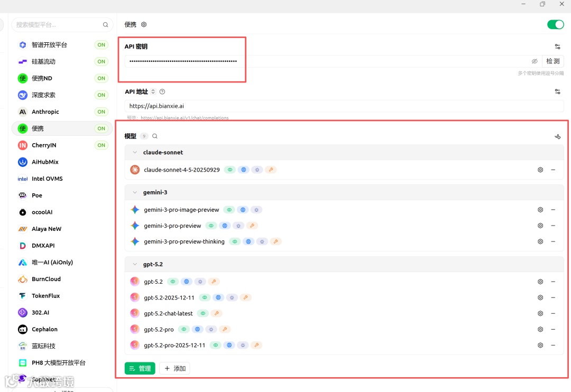Open settings for gemini-3-pro-preview
The height and width of the screenshot is (392, 571).
[x=540, y=226]
